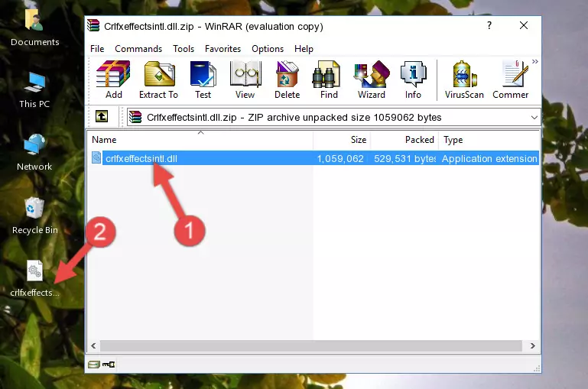
Task: Click the Delete toolbar icon
Action: tap(288, 79)
